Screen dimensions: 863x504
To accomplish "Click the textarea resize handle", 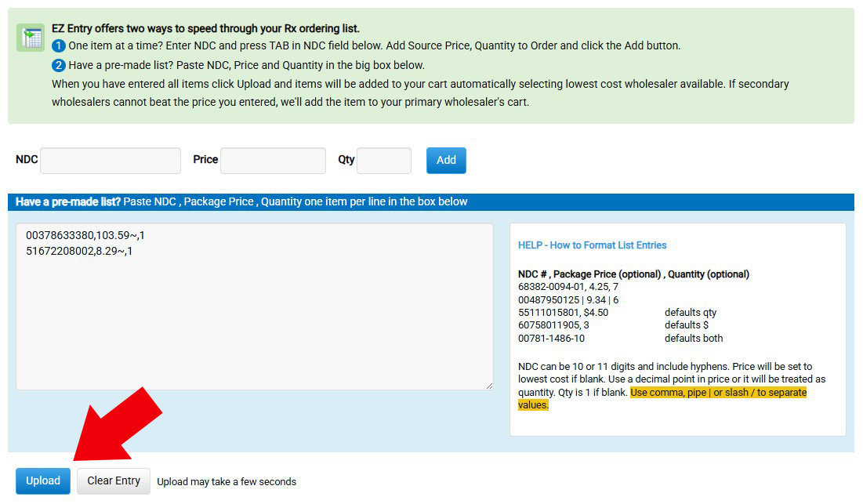I will [x=489, y=383].
